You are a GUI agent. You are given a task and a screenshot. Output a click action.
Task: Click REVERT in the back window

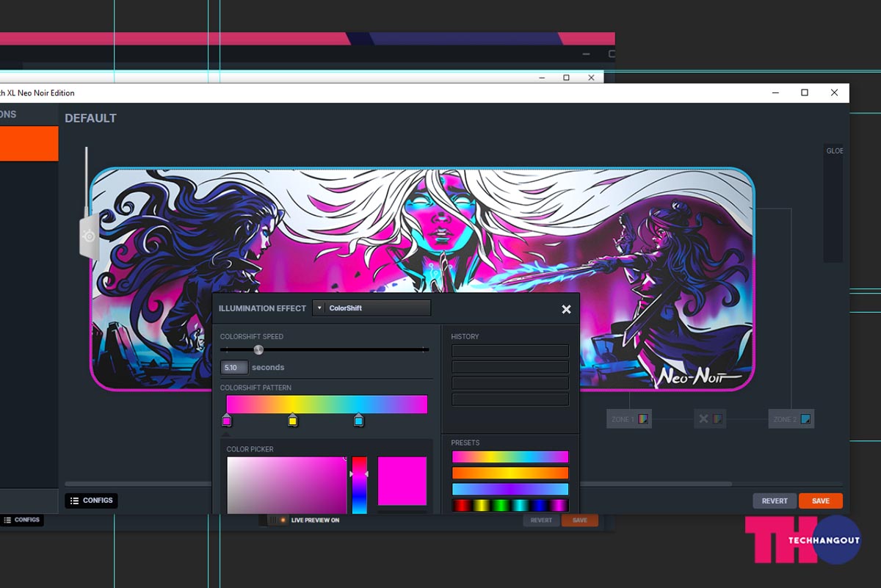tap(541, 520)
